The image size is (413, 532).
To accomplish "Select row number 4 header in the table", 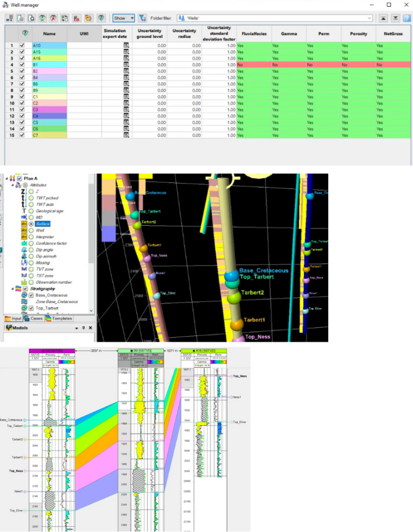I will point(12,65).
